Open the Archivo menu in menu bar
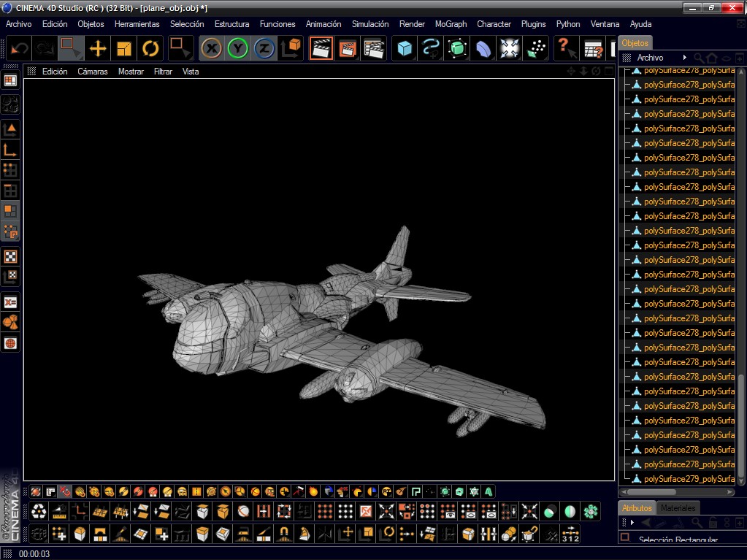Screen dimensions: 747x560 pyautogui.click(x=18, y=24)
